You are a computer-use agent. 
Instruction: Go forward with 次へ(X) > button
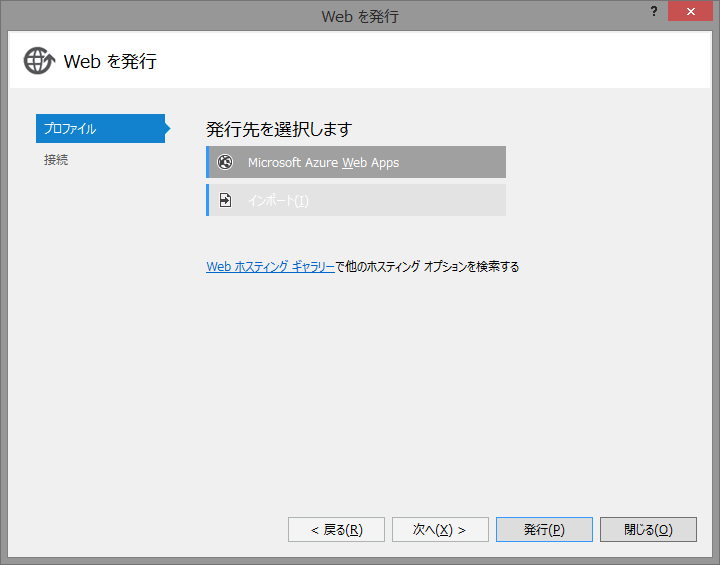tap(440, 530)
